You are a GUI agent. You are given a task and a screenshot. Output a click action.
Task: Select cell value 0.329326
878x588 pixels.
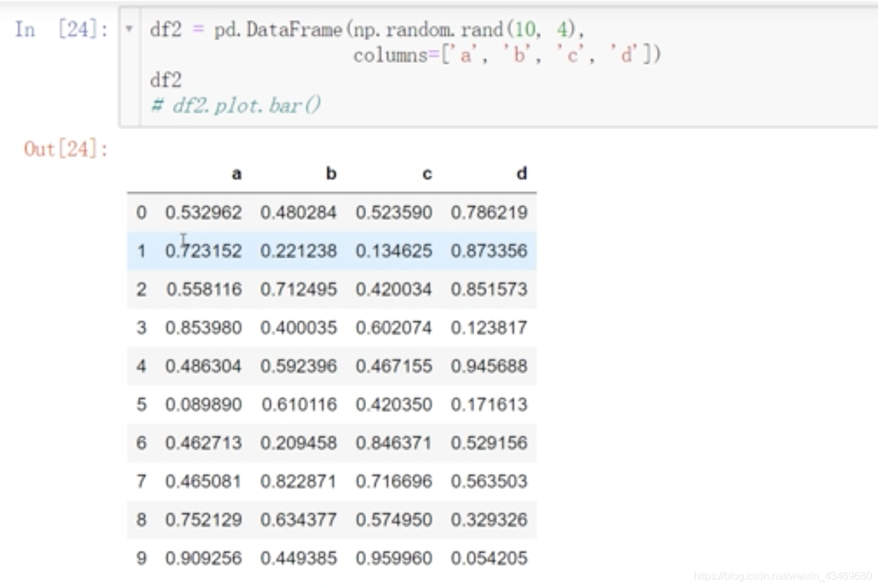coord(489,520)
